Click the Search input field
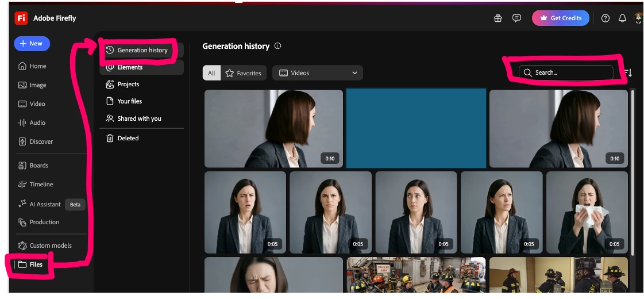This screenshot has width=644, height=299. click(566, 72)
